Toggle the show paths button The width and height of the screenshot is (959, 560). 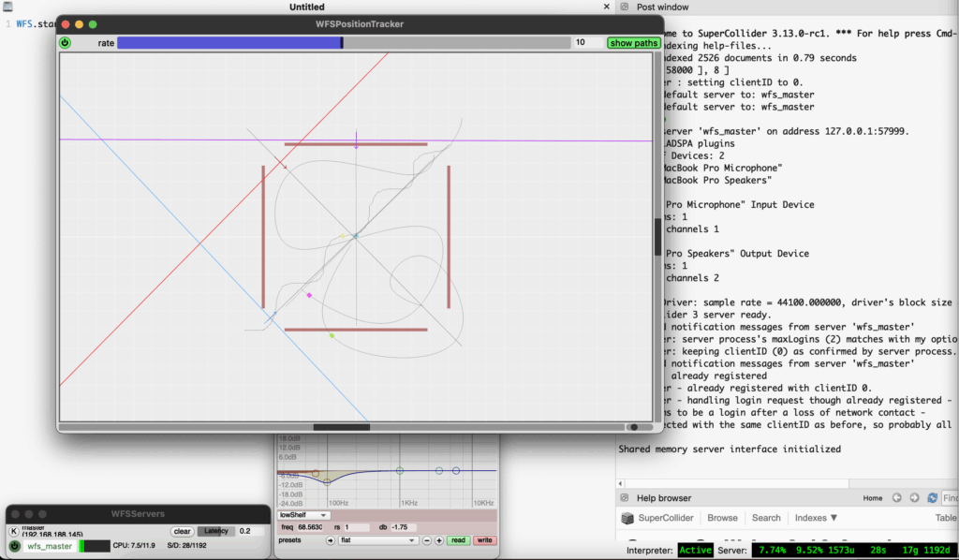[x=633, y=43]
